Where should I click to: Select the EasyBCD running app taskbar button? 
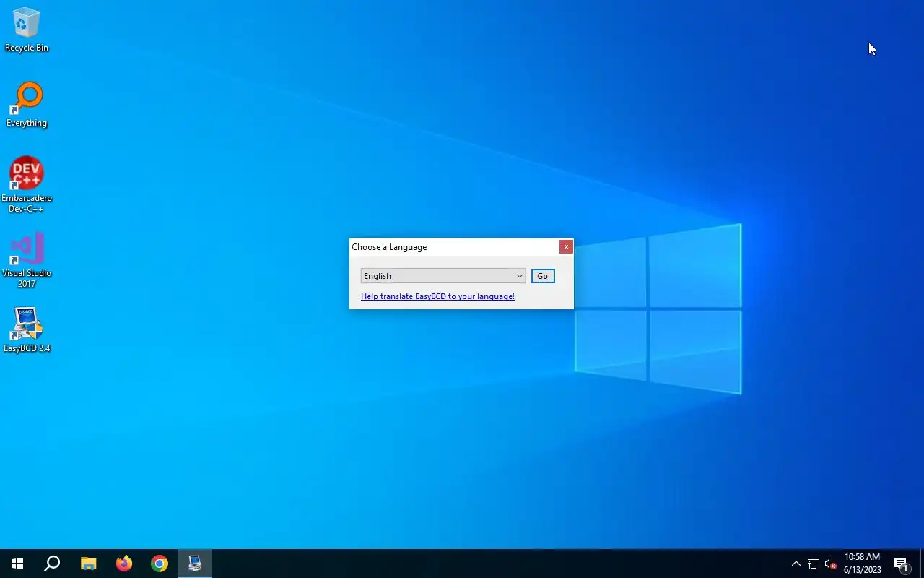pos(195,564)
